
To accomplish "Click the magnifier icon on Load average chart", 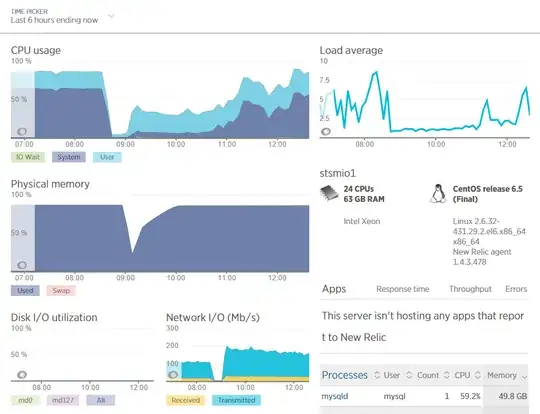I will pyautogui.click(x=326, y=132).
